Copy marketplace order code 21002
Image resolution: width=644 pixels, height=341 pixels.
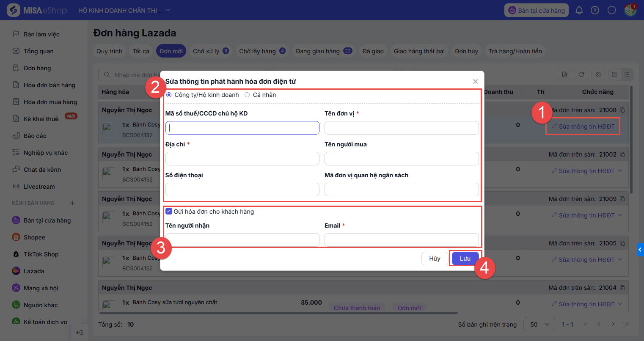pos(622,154)
